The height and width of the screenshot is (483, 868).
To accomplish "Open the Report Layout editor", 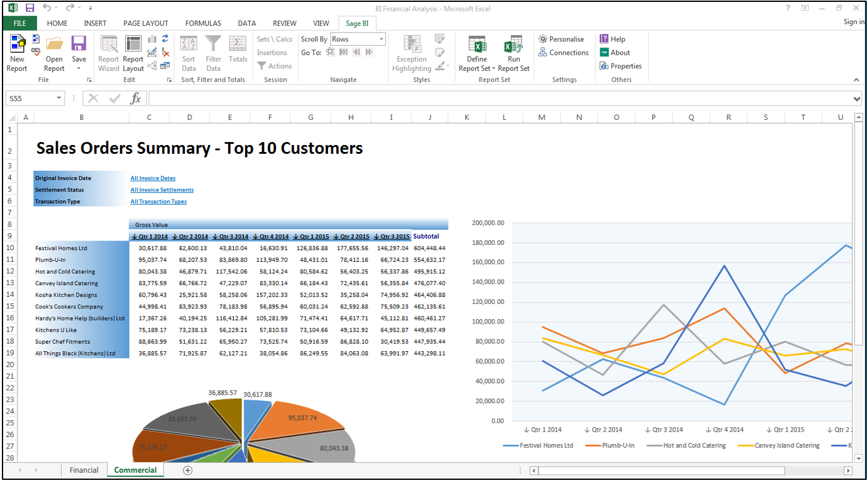I will pos(133,53).
